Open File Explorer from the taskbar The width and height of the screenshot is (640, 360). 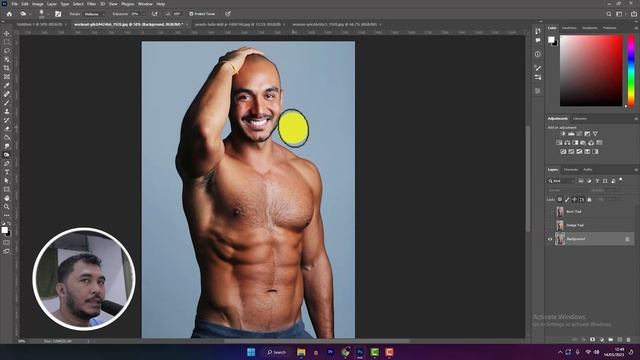(301, 352)
